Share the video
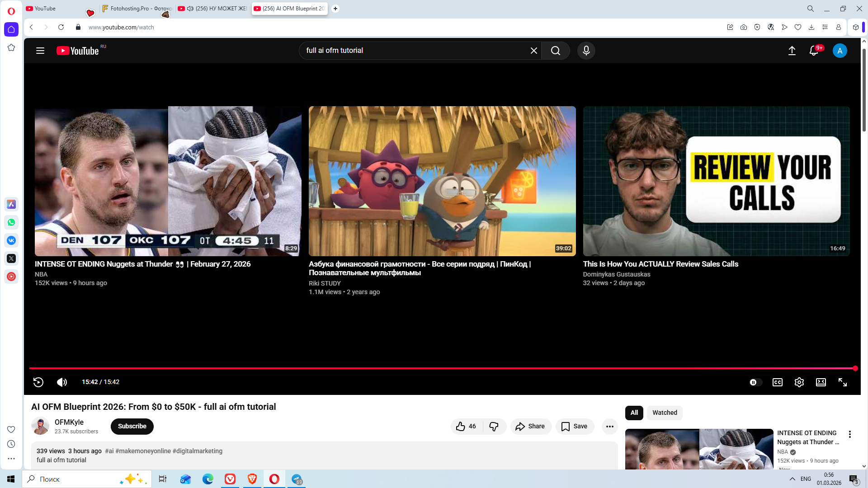 pos(530,426)
